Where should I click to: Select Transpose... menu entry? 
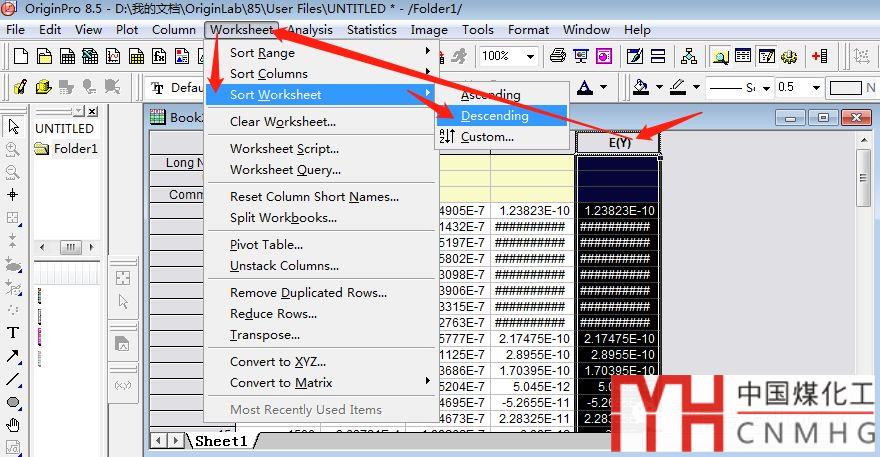323,335
